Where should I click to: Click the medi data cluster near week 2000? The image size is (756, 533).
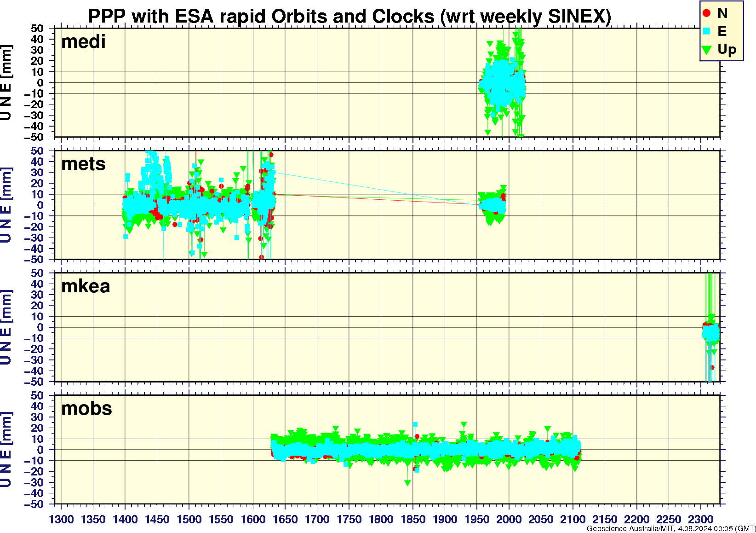pyautogui.click(x=503, y=84)
